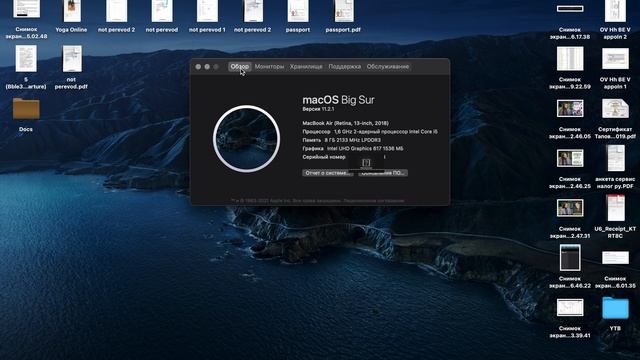Select the not perevod 1 file
The image size is (640, 360).
207,11
